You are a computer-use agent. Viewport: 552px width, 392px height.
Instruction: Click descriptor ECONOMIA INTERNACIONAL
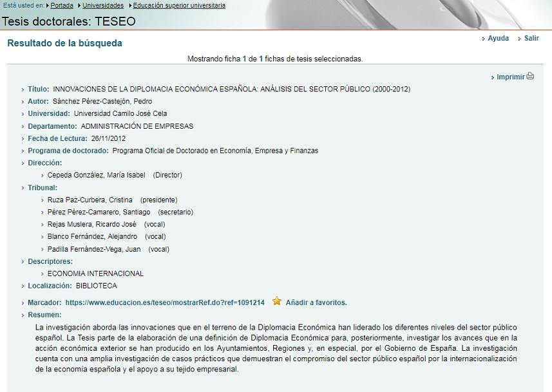click(95, 274)
